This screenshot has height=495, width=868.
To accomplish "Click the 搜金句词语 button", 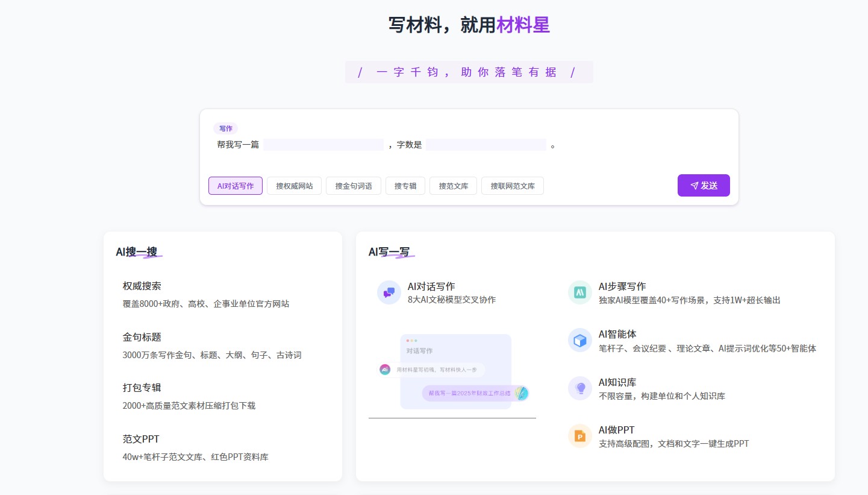I will (x=353, y=186).
